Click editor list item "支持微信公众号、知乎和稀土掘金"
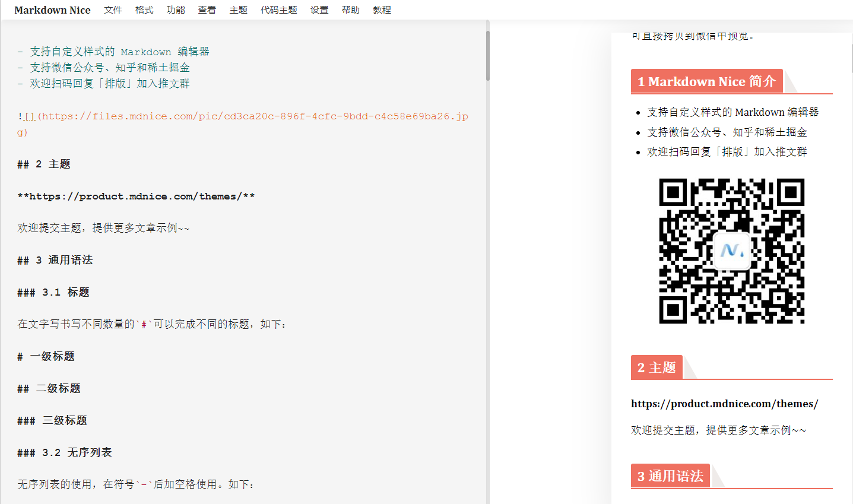This screenshot has width=853, height=504. pos(110,68)
